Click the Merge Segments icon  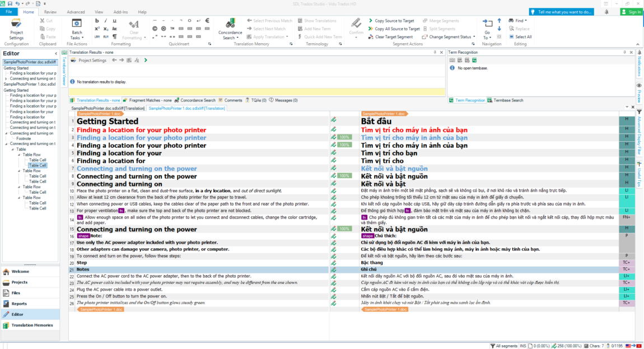point(425,21)
